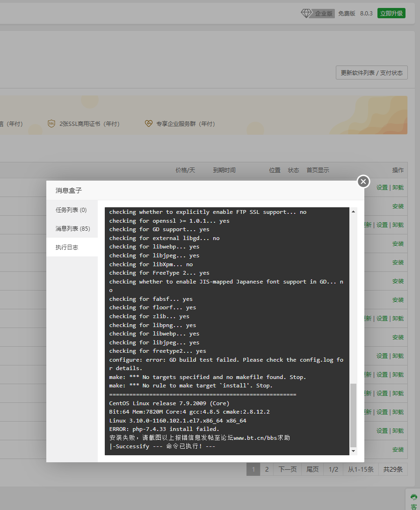Image resolution: width=420 pixels, height=510 pixels.
Task: Click log line 'checking for GD support'
Action: pos(159,229)
